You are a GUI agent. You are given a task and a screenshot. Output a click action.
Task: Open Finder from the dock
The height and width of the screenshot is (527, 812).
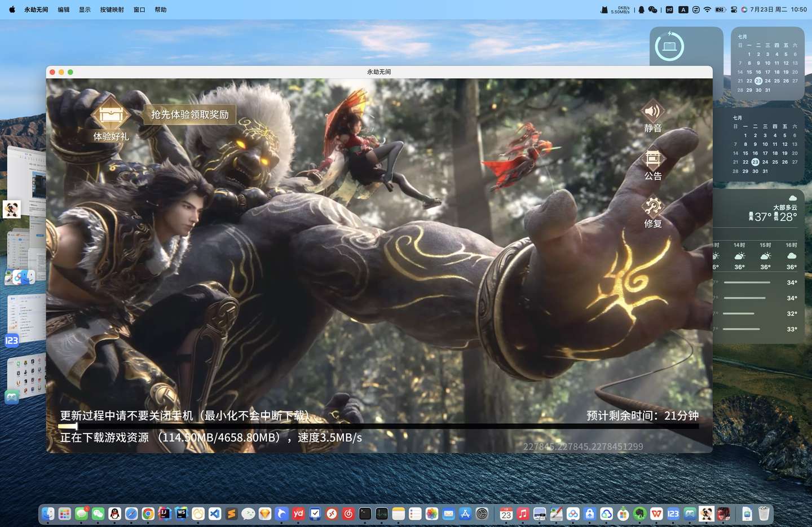pos(48,513)
